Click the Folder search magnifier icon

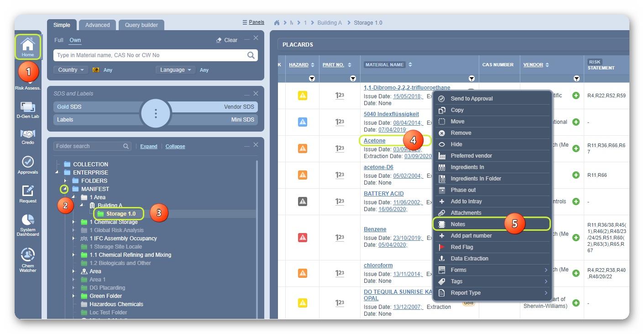click(x=126, y=146)
